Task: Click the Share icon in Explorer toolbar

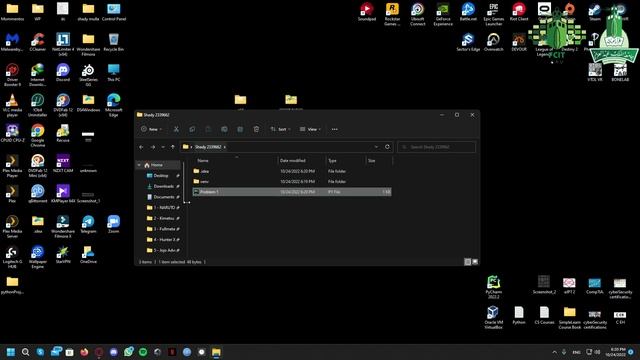Action: click(240, 129)
